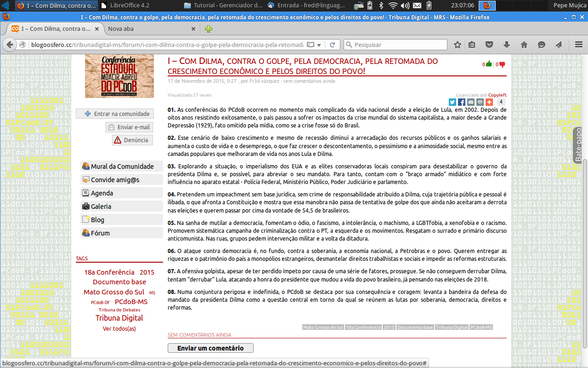This screenshot has height=368, width=588.
Task: Save the page to Pocket
Action: [489, 45]
